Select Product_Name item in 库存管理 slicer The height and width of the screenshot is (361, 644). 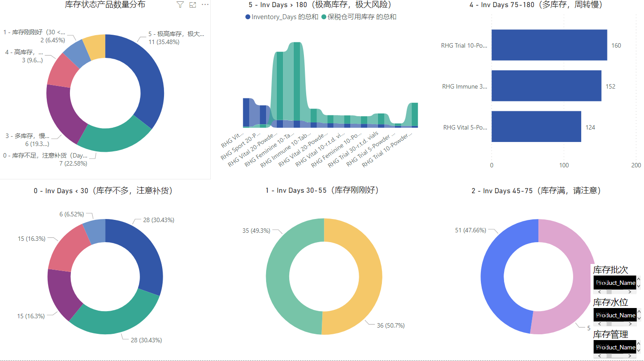pyautogui.click(x=615, y=347)
